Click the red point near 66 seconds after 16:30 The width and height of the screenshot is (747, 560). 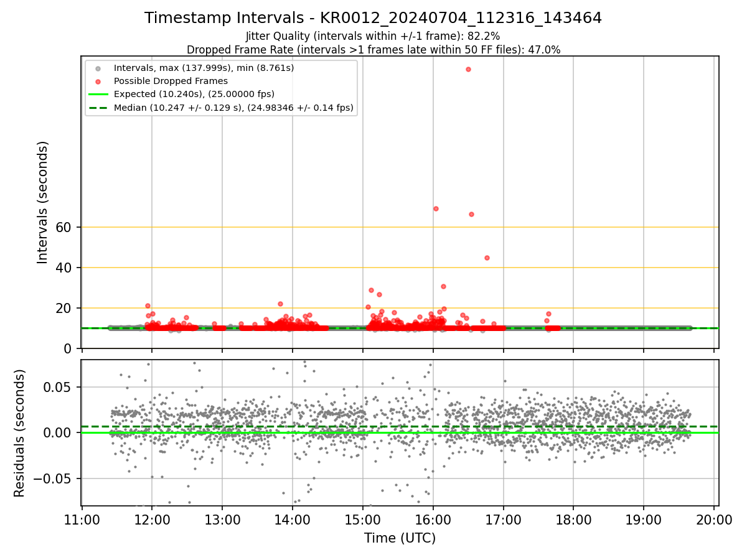coord(471,214)
